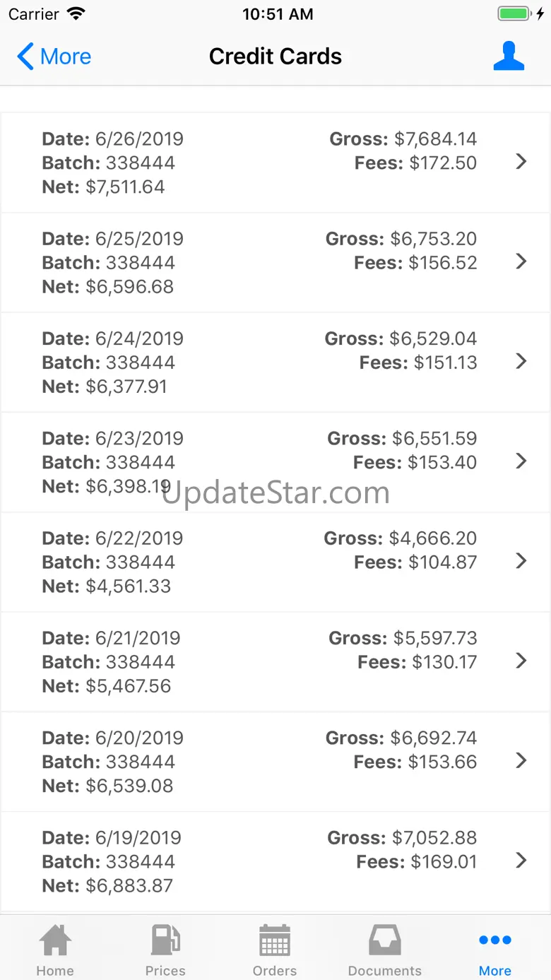Expand the 6/25/2019 batch chevron
Viewport: 551px width, 980px height.
click(x=521, y=261)
